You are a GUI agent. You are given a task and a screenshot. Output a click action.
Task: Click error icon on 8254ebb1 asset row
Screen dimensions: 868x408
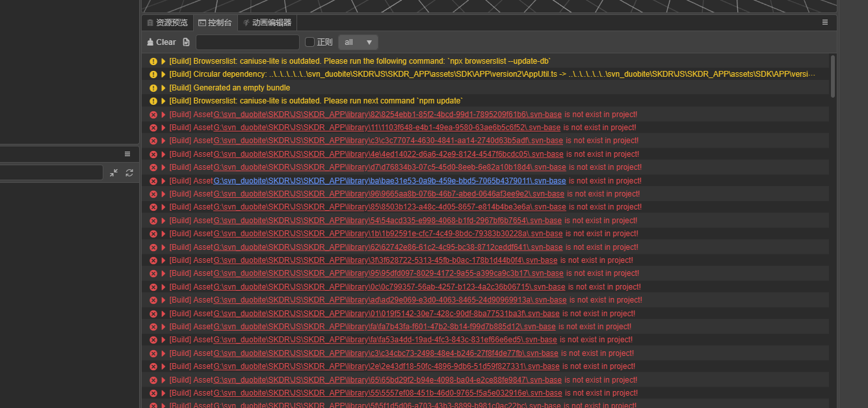pyautogui.click(x=153, y=115)
